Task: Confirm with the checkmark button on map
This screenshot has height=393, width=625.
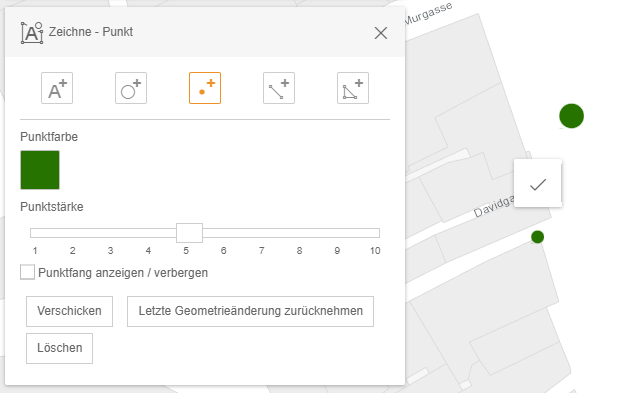Action: pyautogui.click(x=538, y=184)
